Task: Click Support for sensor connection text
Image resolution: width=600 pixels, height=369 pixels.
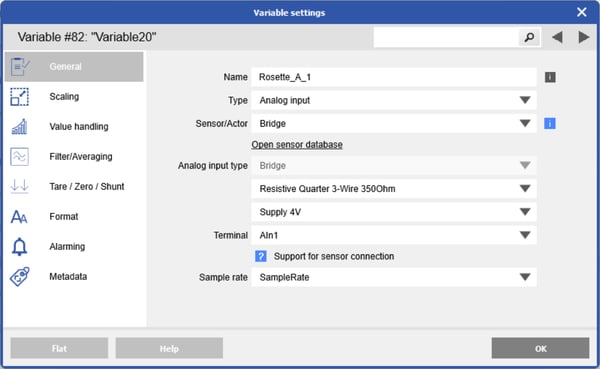Action: [334, 256]
